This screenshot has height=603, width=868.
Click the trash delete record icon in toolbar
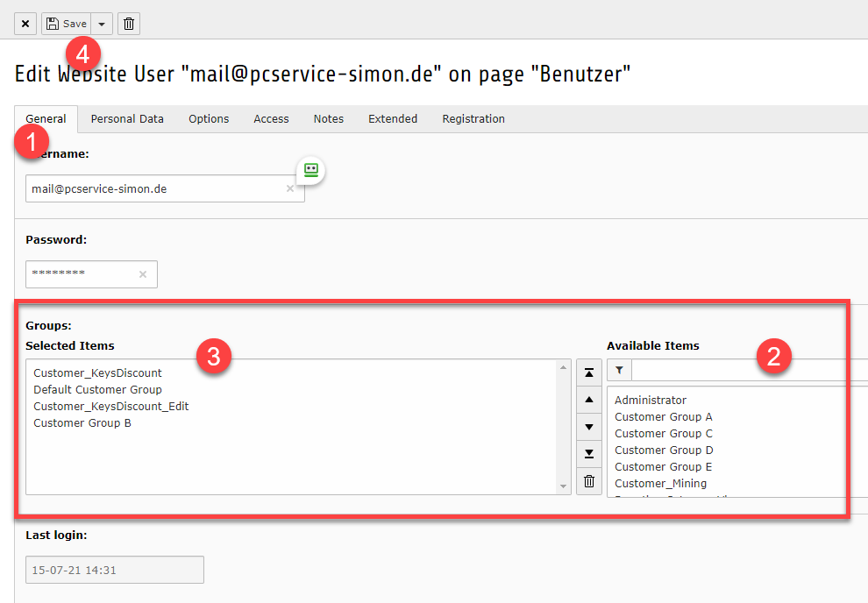pos(129,24)
